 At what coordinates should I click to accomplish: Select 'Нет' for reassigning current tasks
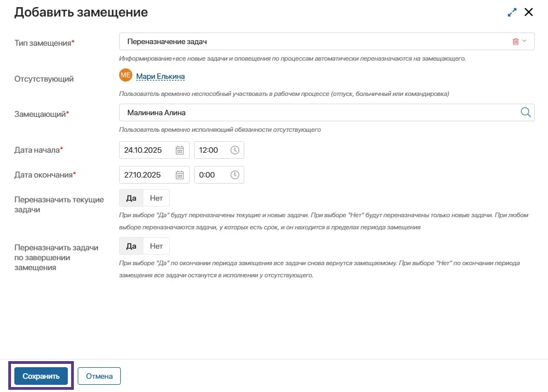(157, 198)
